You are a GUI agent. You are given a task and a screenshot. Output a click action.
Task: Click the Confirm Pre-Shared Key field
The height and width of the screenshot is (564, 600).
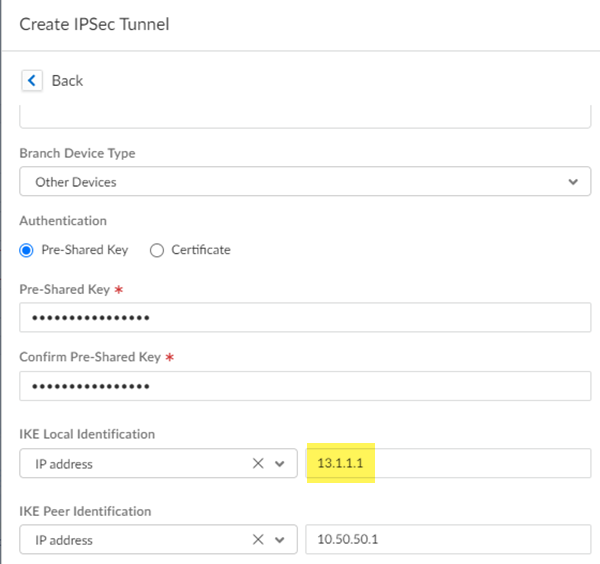pyautogui.click(x=305, y=386)
